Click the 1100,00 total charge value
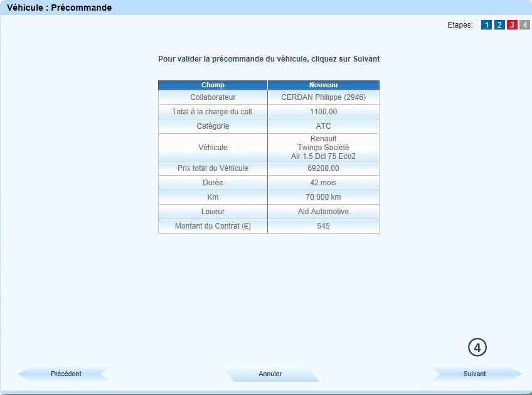 (x=323, y=112)
